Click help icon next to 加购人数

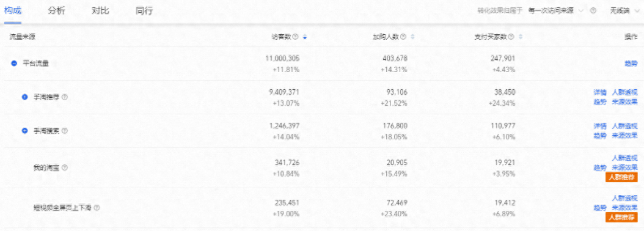click(x=403, y=37)
